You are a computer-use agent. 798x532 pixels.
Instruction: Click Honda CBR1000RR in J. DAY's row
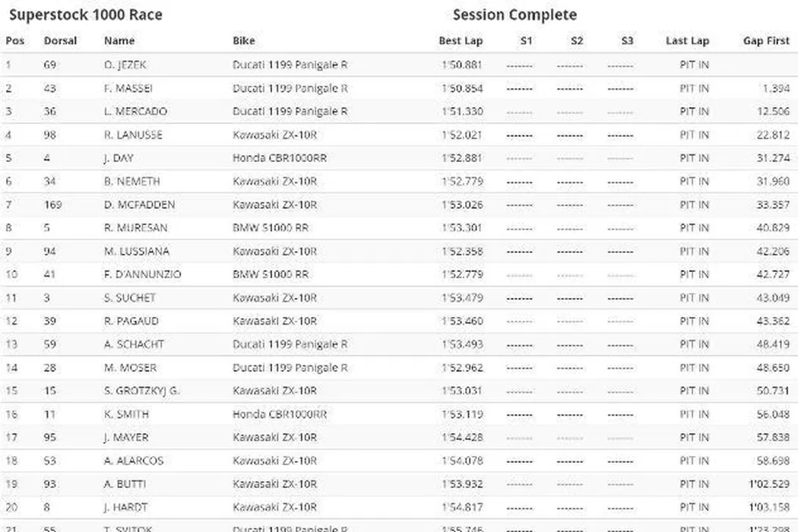(280, 158)
